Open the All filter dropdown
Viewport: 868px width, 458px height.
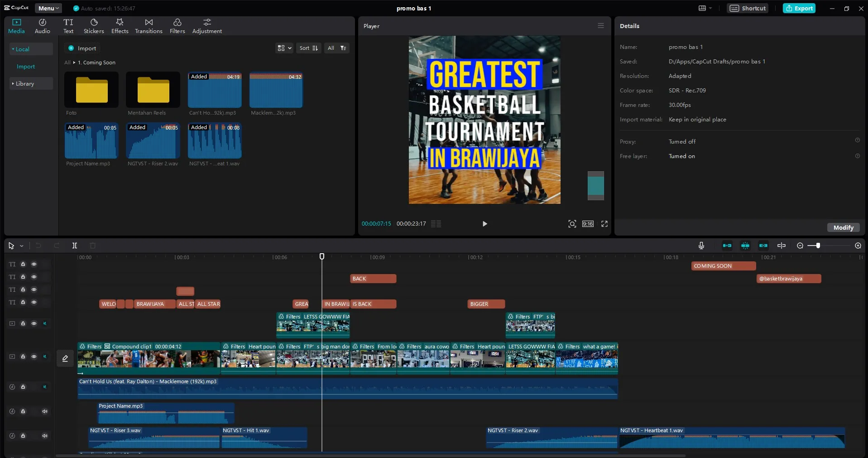337,48
